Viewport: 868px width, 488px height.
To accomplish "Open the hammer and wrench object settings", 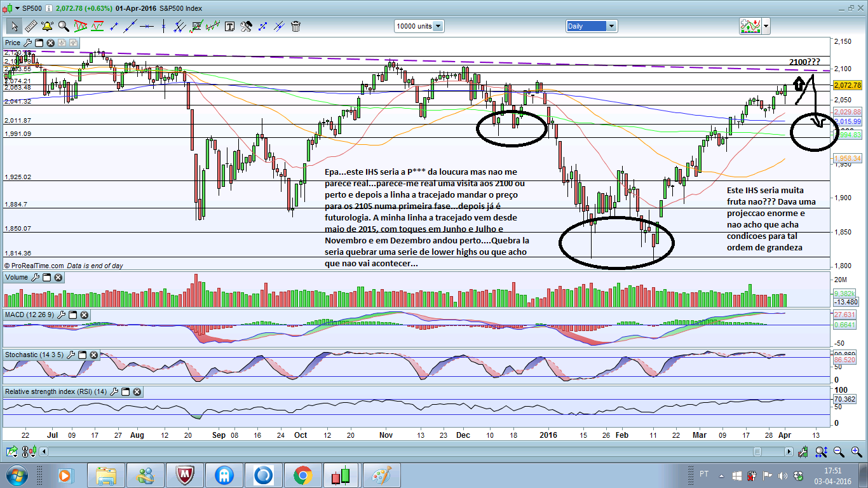I will (x=247, y=26).
